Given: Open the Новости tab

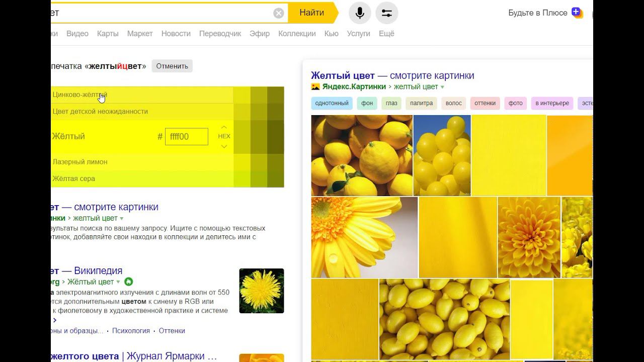Looking at the screenshot, I should point(176,34).
